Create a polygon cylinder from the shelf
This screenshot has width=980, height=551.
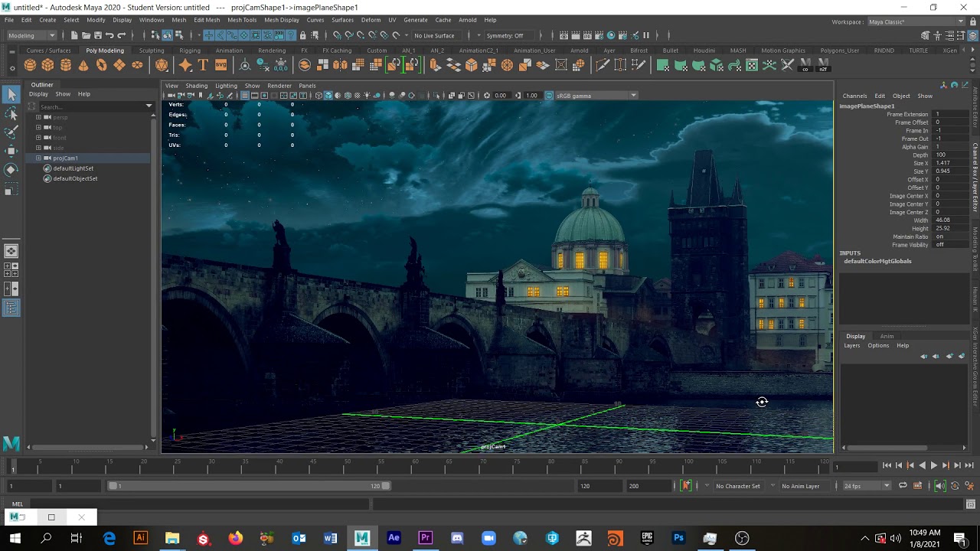point(66,65)
